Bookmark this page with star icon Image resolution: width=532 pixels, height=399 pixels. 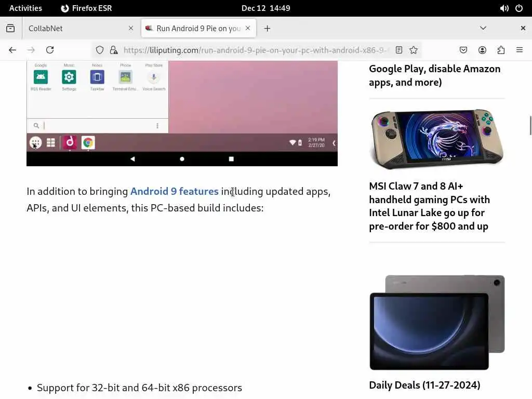(413, 50)
